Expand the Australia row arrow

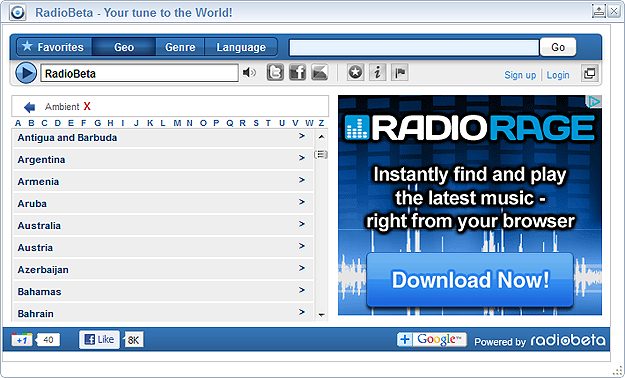tap(302, 224)
